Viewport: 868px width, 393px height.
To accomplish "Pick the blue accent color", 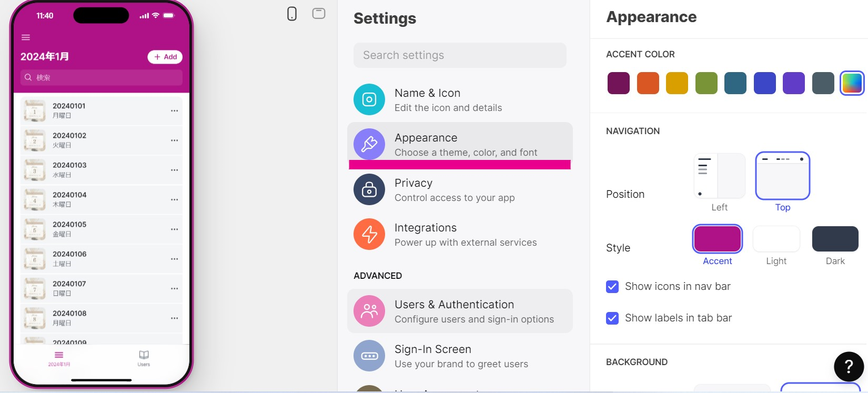I will (765, 83).
